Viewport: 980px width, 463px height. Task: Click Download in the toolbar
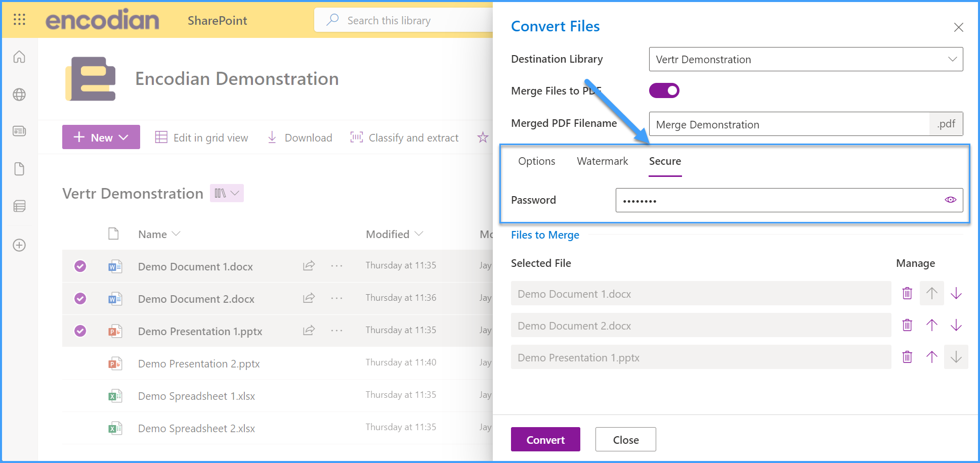(300, 137)
